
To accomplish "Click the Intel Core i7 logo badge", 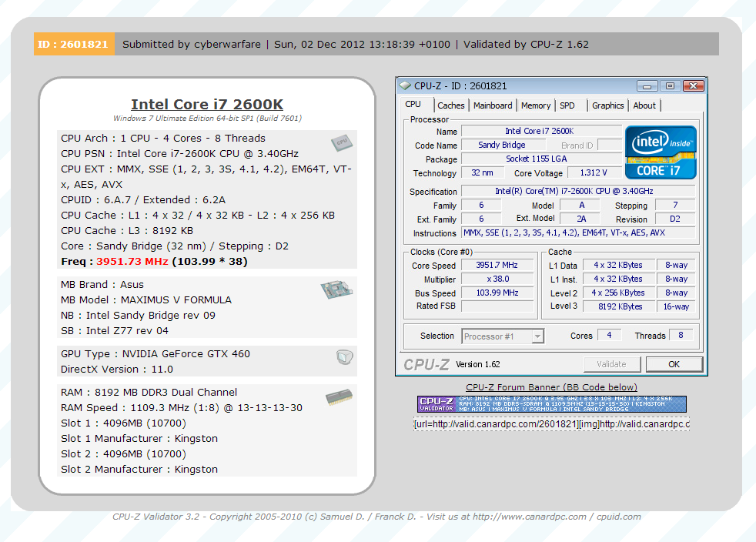I will coord(661,152).
